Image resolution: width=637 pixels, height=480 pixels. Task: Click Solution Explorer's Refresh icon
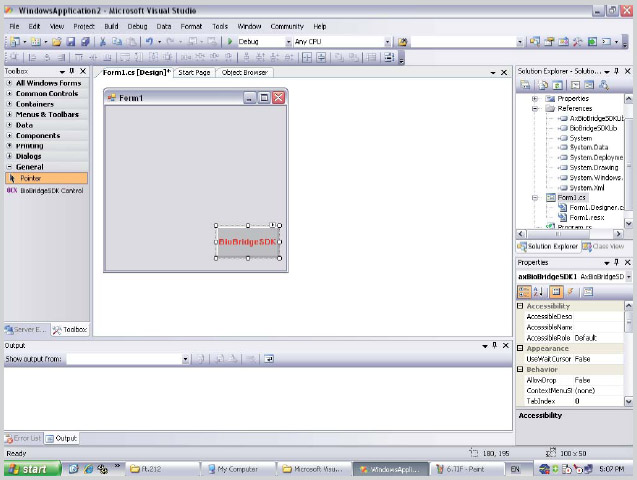point(557,85)
